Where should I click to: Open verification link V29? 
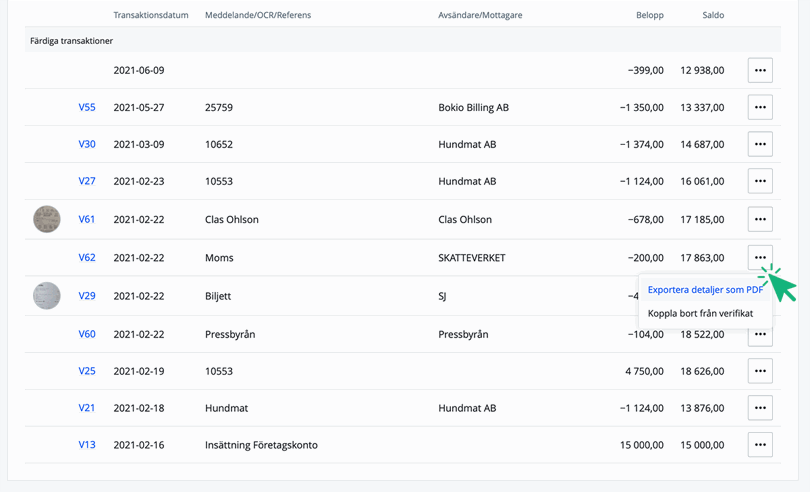[x=87, y=296]
